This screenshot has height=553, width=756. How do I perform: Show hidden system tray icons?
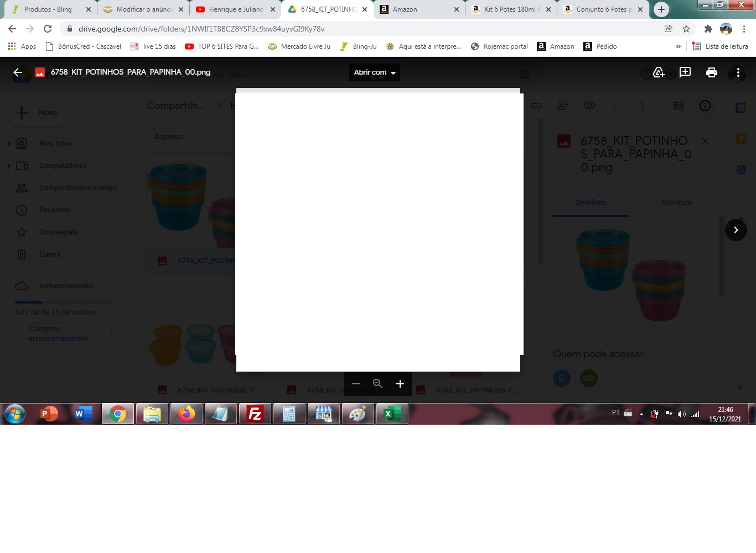(641, 414)
